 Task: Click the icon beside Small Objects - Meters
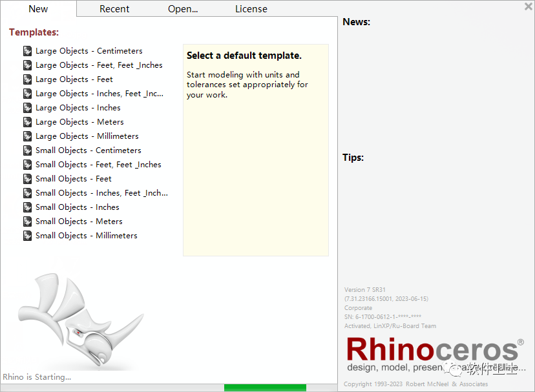[27, 222]
